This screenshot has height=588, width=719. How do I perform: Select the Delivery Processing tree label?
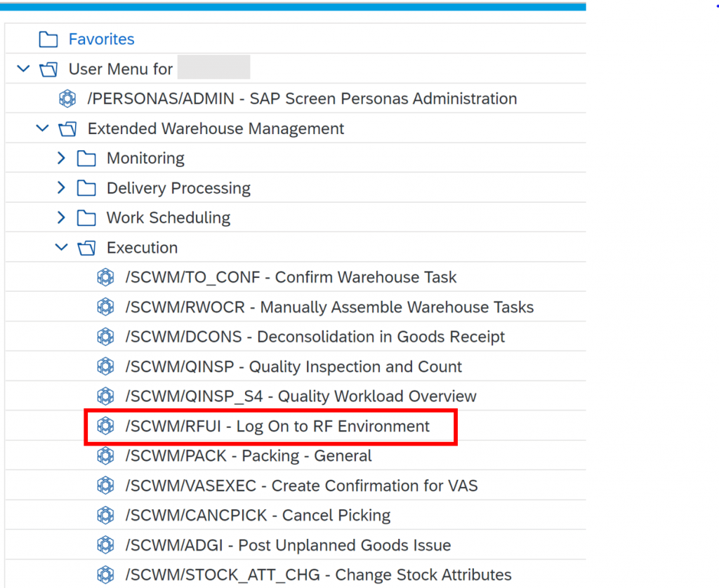[179, 188]
